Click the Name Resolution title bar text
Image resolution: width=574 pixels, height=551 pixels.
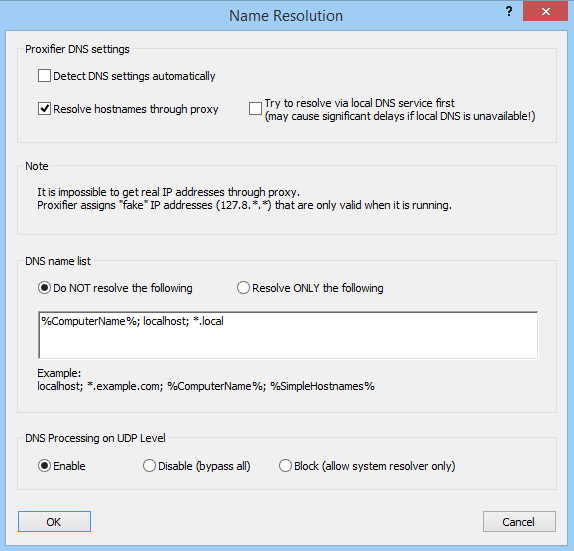pyautogui.click(x=286, y=16)
